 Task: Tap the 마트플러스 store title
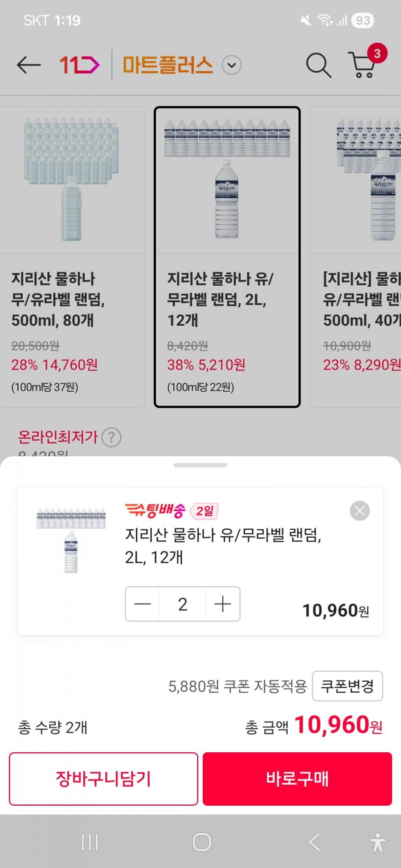click(168, 65)
